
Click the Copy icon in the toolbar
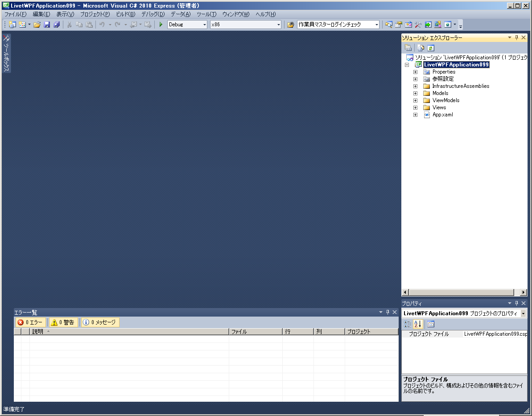tap(79, 25)
